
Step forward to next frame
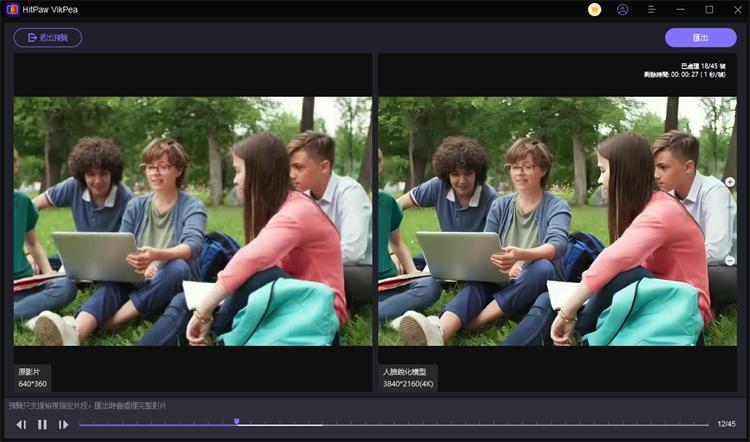tap(63, 424)
